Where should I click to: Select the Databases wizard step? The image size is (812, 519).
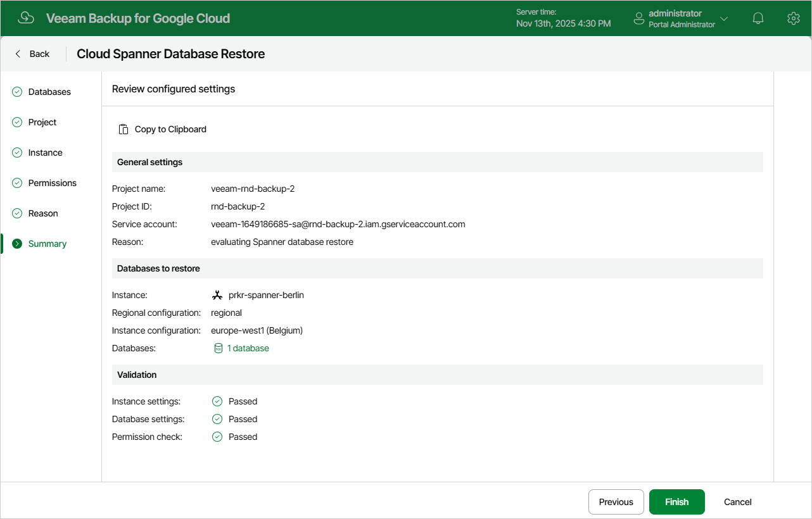51,92
